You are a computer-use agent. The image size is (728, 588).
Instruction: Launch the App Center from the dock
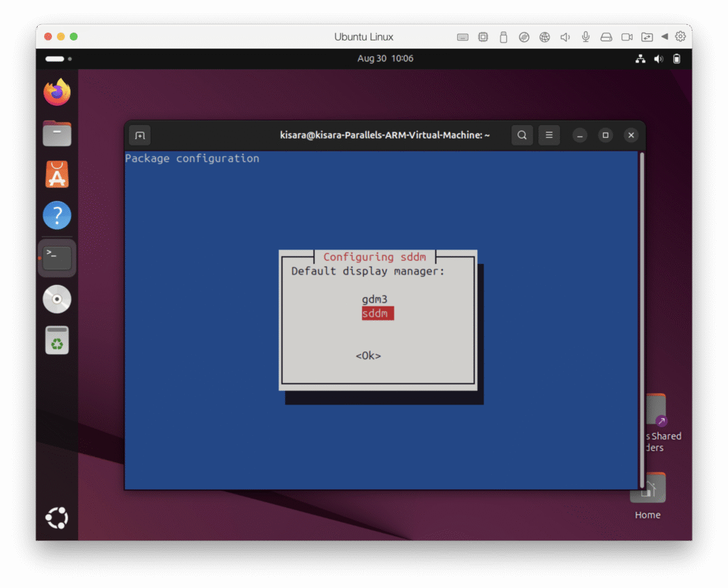pyautogui.click(x=57, y=175)
